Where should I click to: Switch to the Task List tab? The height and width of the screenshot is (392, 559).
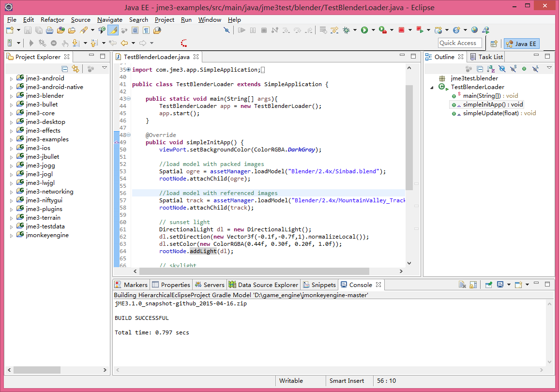coord(486,57)
